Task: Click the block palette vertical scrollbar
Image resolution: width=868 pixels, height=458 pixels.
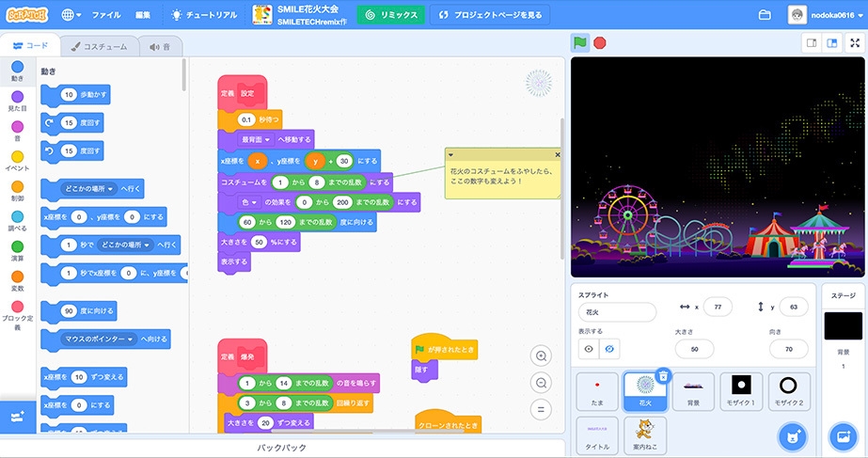Action: pos(183,74)
